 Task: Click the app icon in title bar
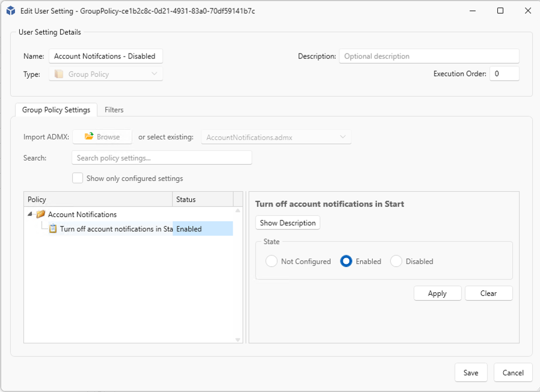(x=11, y=11)
